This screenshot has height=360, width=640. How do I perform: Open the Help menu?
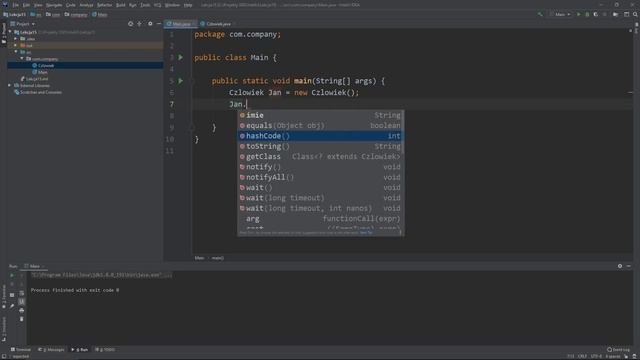coord(188,5)
